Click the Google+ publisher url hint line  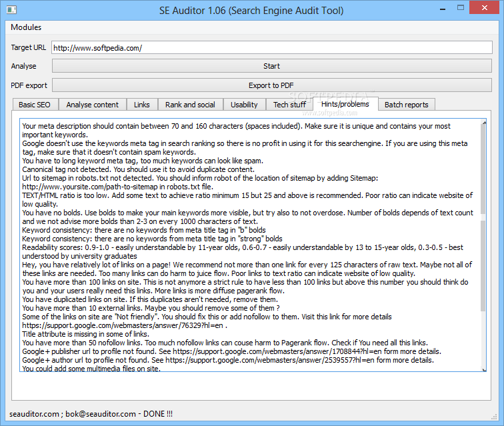tap(231, 351)
